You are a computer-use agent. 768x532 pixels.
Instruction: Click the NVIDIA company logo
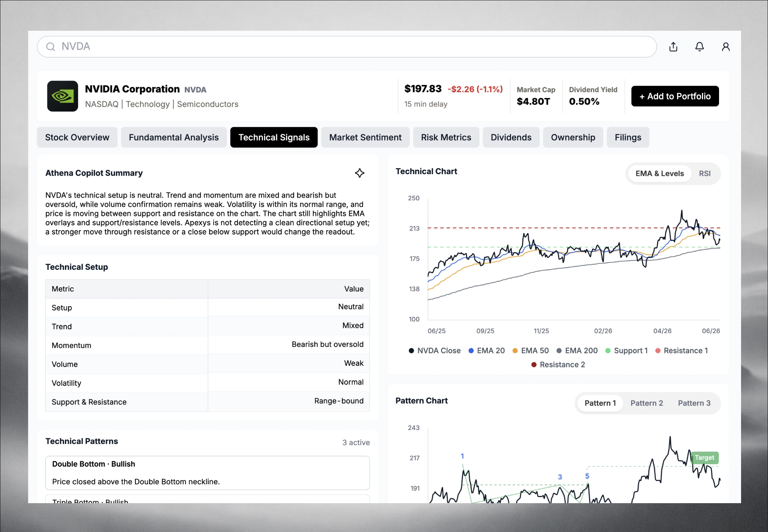pos(63,96)
